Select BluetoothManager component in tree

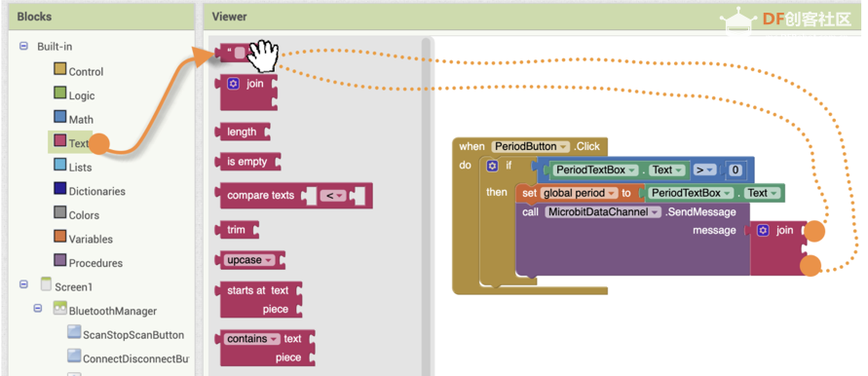coord(112,311)
